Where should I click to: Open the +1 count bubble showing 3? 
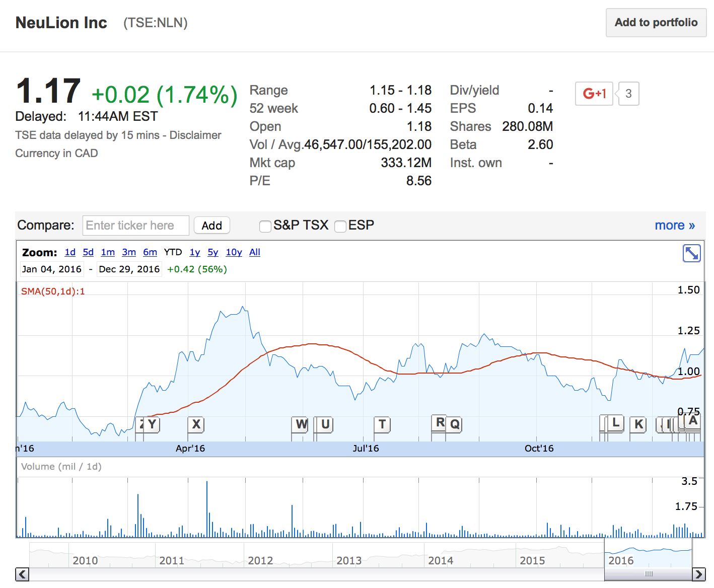628,94
